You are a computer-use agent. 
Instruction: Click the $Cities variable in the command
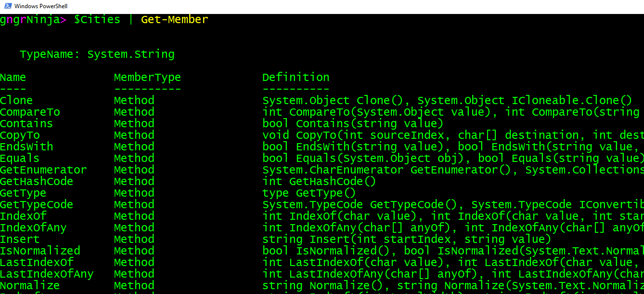97,20
